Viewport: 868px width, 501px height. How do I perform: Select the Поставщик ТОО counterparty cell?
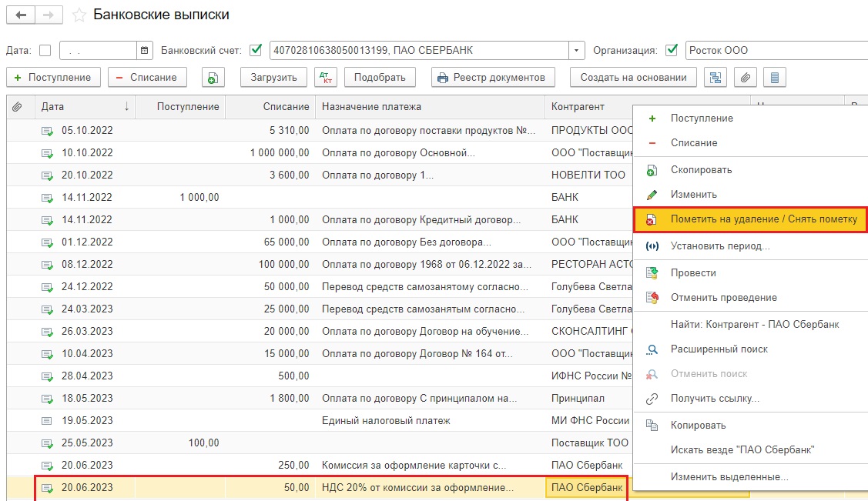tap(589, 443)
